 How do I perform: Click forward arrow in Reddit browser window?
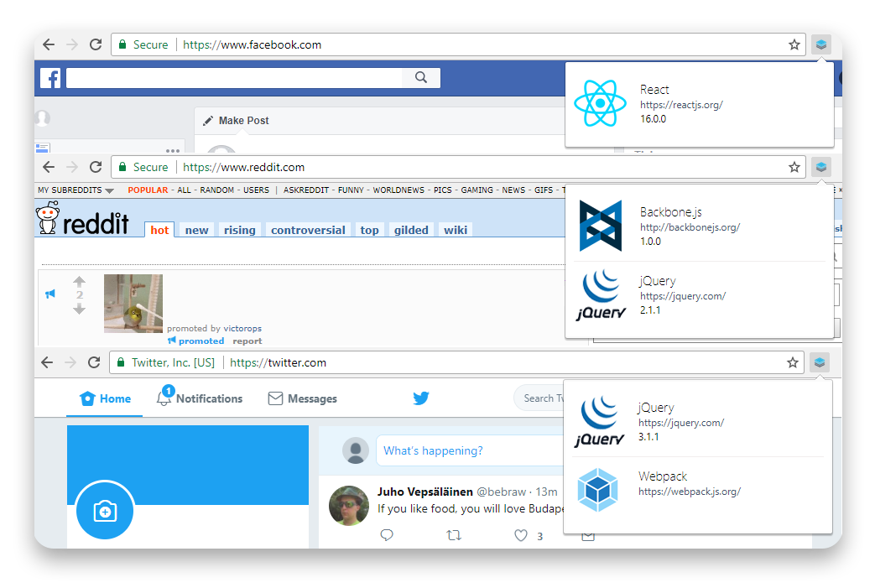click(72, 167)
